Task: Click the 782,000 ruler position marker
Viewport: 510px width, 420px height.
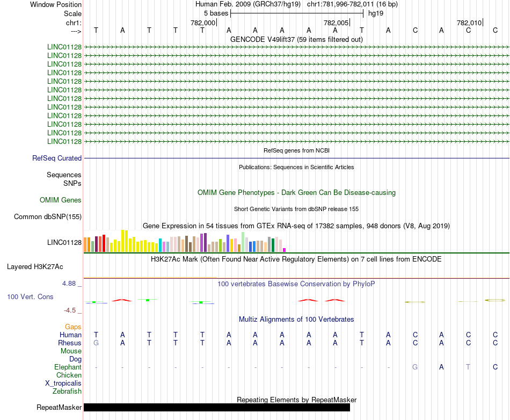Action: click(x=203, y=23)
